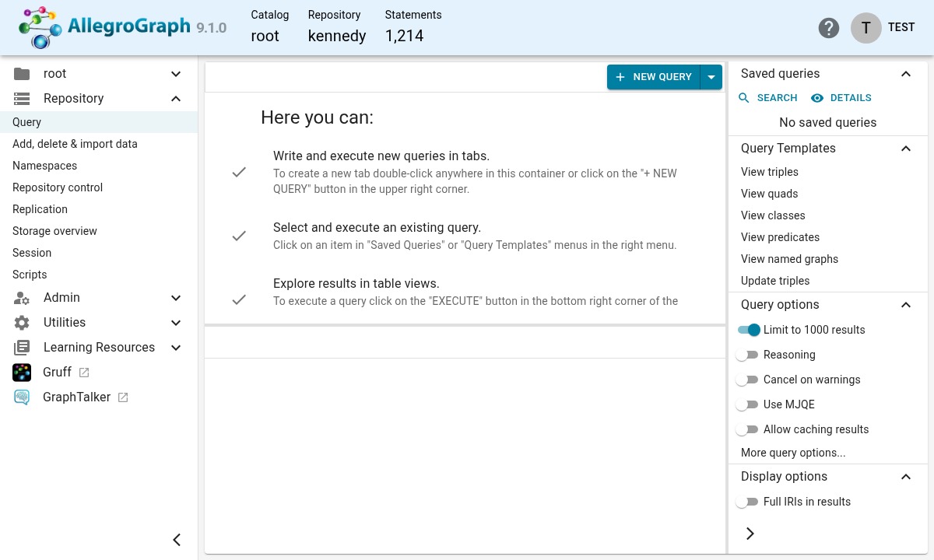The height and width of the screenshot is (560, 934).
Task: Collapse the Repository section chevron
Action: (x=176, y=99)
